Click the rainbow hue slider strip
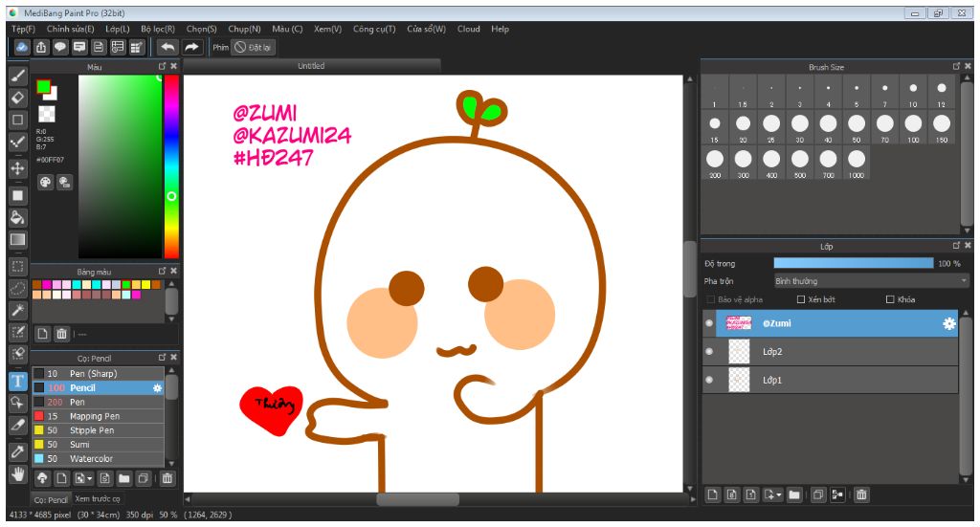 (x=171, y=166)
